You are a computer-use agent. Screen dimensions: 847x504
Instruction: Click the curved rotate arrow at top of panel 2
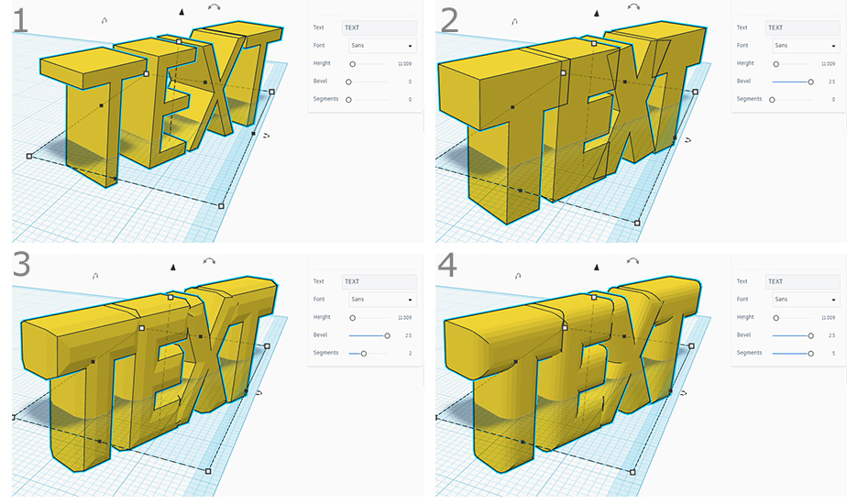[x=633, y=6]
